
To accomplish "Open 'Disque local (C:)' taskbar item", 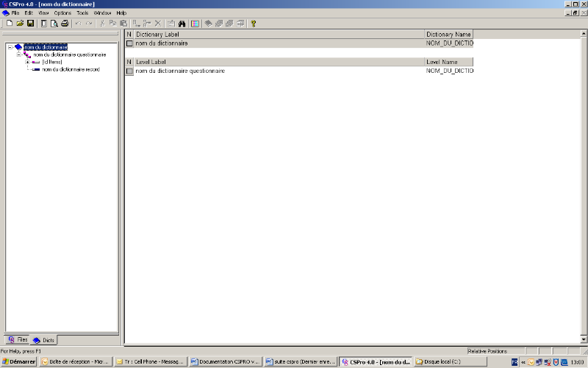I will click(x=450, y=361).
